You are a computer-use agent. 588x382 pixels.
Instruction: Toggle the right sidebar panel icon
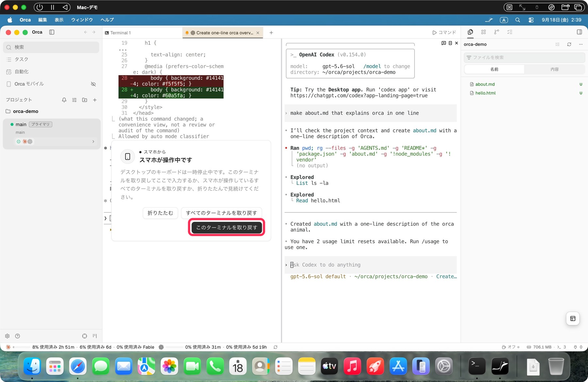pos(579,32)
